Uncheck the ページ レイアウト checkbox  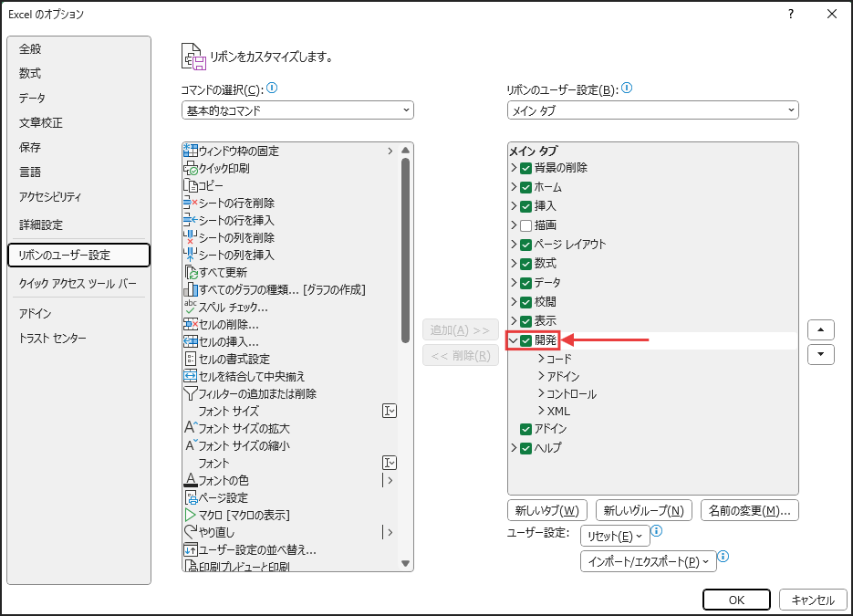(x=525, y=245)
